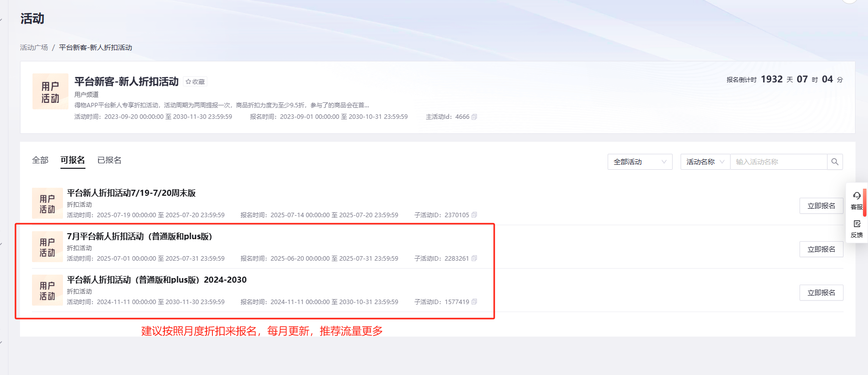Viewport: 868px width, 375px height.
Task: Copy the main activity ID 4666
Action: [x=474, y=117]
